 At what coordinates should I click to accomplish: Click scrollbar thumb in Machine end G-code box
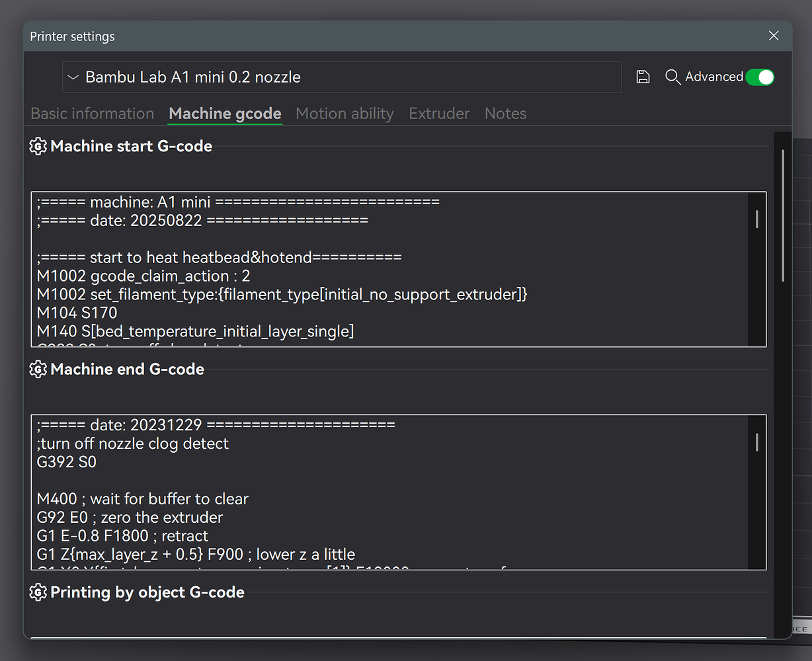tap(756, 442)
